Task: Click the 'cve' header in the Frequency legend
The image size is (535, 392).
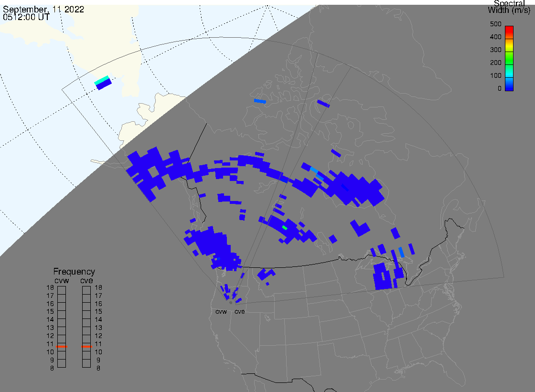Action: click(86, 280)
